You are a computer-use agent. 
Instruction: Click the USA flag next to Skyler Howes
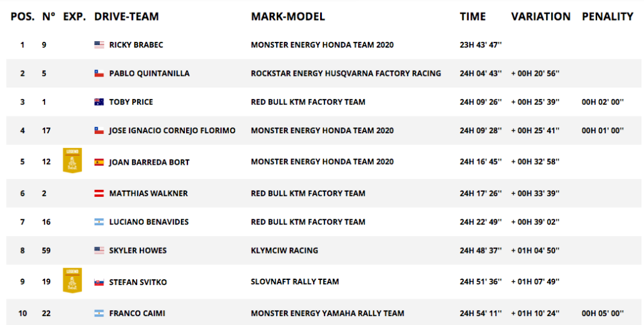(x=99, y=250)
